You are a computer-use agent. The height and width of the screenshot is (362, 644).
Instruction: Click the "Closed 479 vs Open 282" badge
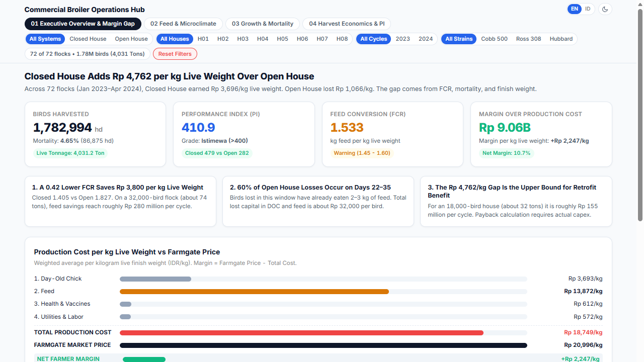217,153
